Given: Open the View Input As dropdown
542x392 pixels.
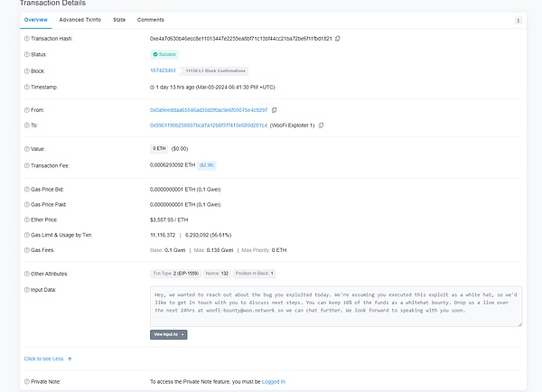Looking at the screenshot, I should [169, 334].
